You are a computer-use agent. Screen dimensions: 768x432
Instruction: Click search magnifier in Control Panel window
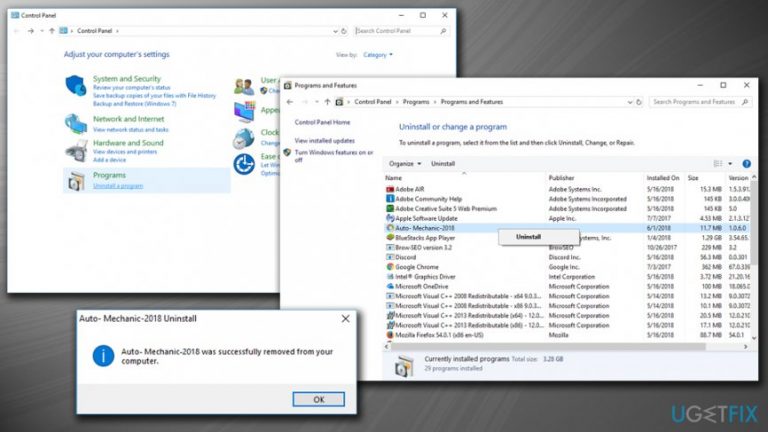tap(443, 31)
